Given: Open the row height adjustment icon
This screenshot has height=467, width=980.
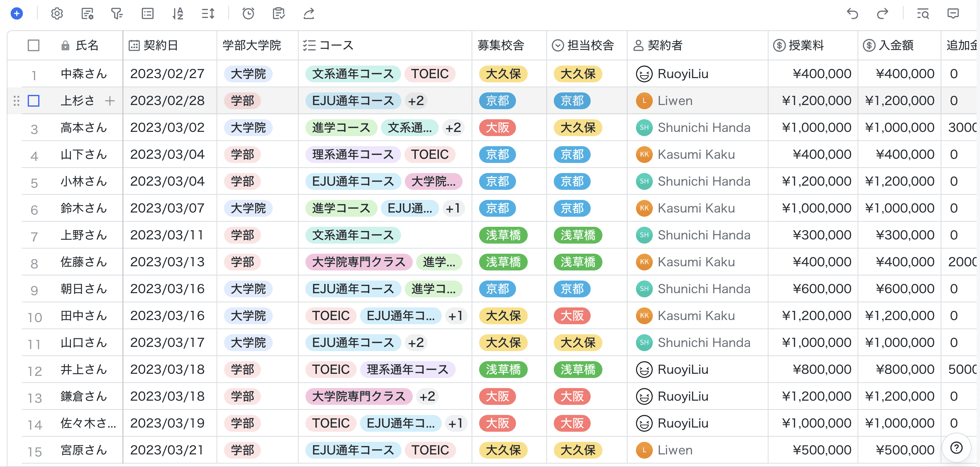Looking at the screenshot, I should click(208, 14).
